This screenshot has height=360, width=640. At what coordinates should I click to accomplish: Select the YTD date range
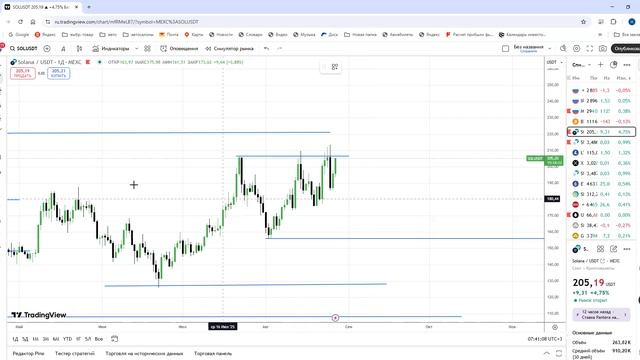[x=67, y=339]
